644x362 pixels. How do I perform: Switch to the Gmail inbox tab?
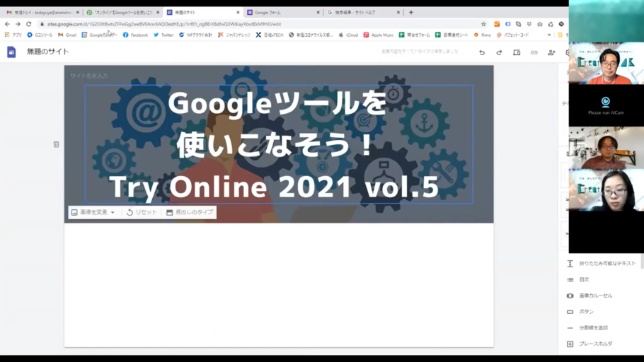click(x=40, y=12)
